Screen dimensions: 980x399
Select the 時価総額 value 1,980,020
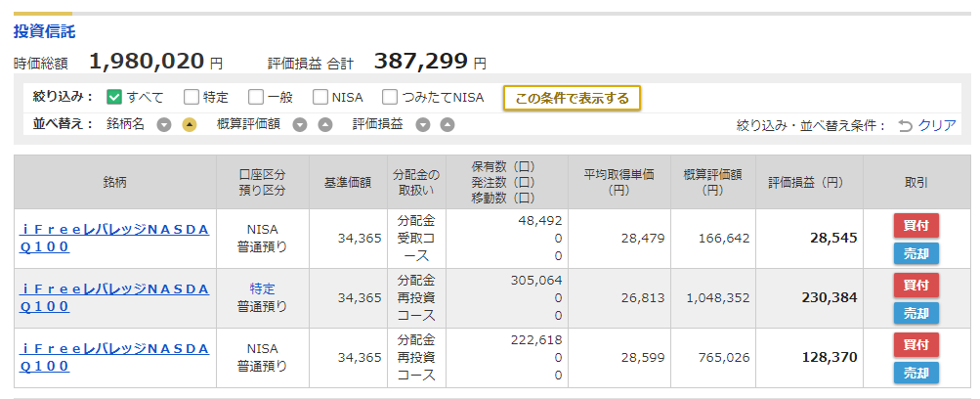click(147, 62)
